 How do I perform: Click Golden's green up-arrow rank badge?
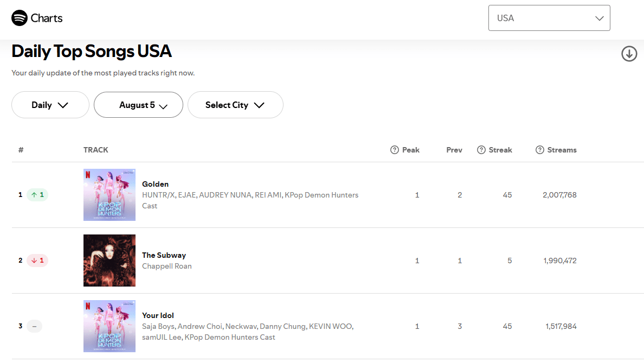click(37, 195)
